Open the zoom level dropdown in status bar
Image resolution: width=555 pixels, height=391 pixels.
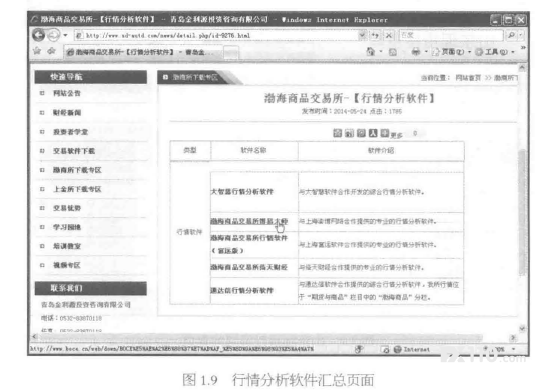pyautogui.click(x=514, y=349)
